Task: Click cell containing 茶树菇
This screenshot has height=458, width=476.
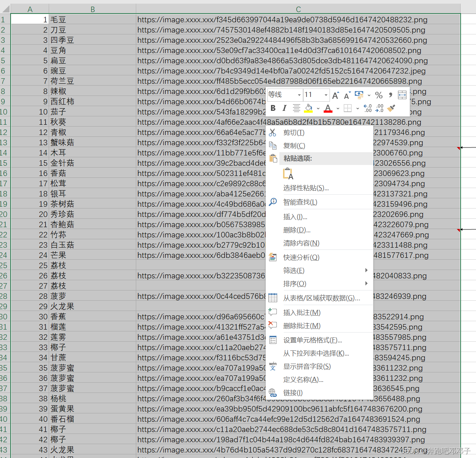Action: coord(93,204)
